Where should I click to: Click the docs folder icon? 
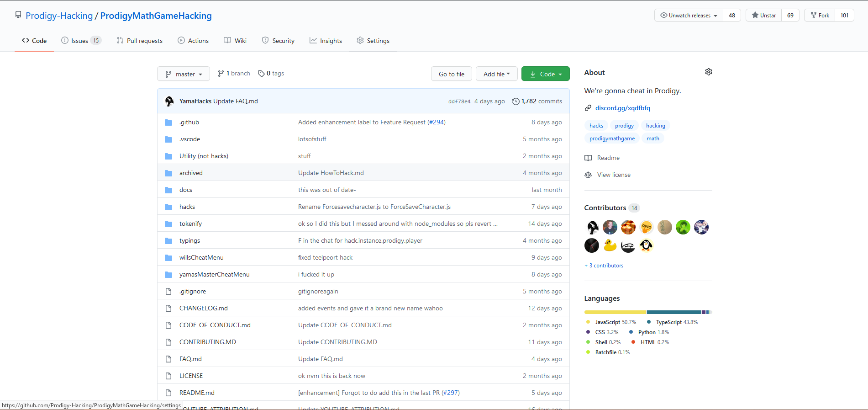point(168,190)
